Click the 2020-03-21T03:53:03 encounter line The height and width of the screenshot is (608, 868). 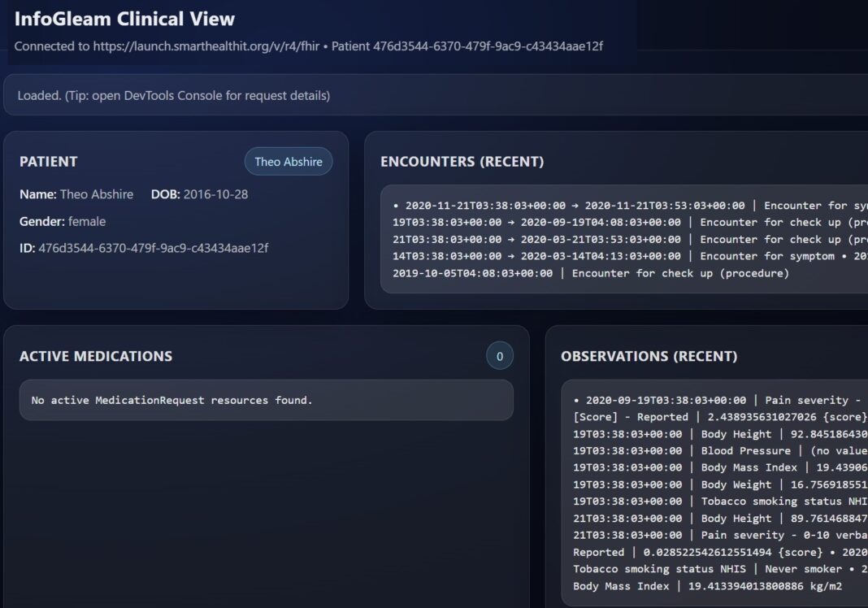[x=630, y=240]
